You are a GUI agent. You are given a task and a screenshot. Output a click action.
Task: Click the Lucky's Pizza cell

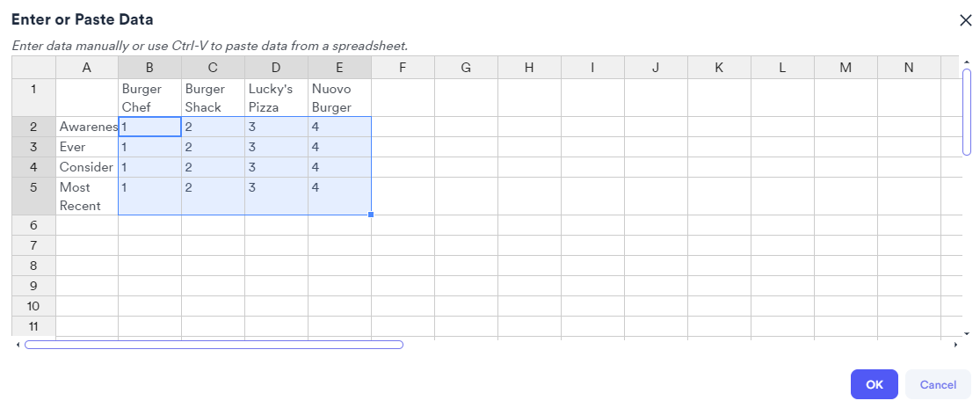pos(276,98)
